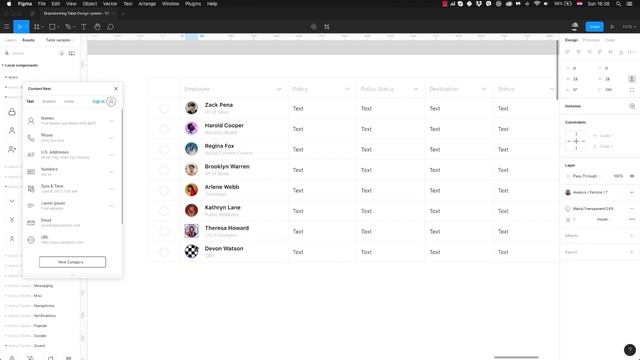The width and height of the screenshot is (640, 360).
Task: Select the Comment tool
Action: [x=111, y=27]
